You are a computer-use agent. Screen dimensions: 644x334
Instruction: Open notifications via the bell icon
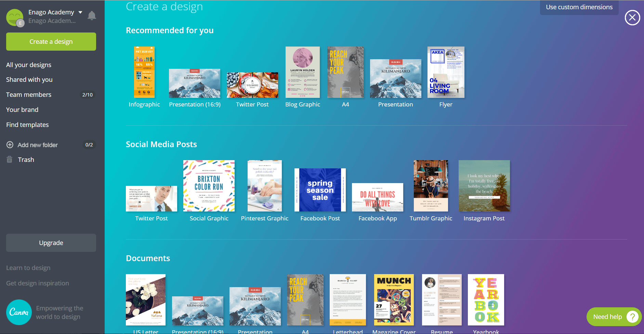click(x=92, y=15)
